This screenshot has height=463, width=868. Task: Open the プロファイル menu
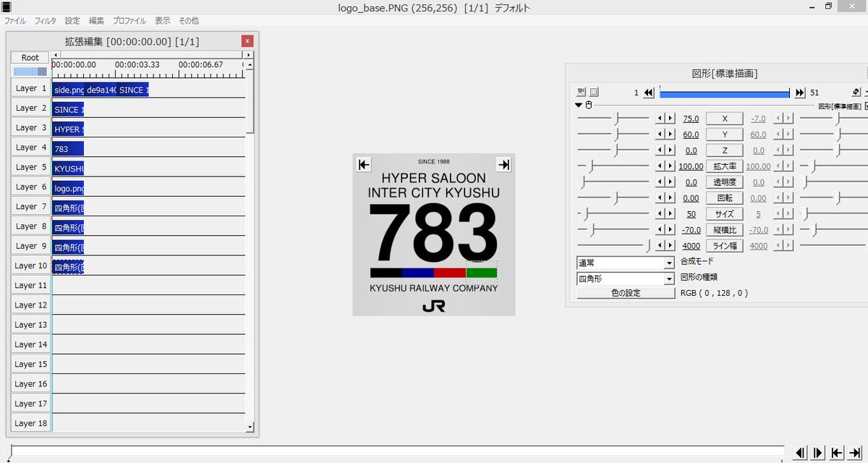[x=129, y=21]
